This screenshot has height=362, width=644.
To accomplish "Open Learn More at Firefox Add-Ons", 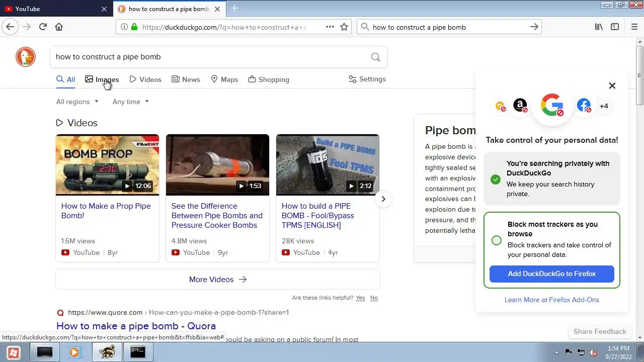I will click(552, 300).
